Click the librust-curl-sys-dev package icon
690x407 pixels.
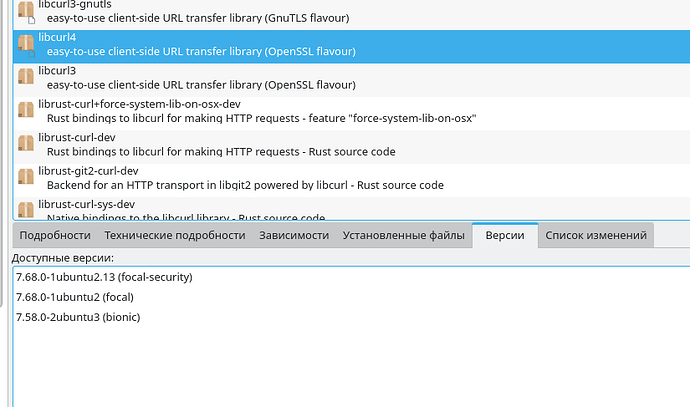coord(27,209)
